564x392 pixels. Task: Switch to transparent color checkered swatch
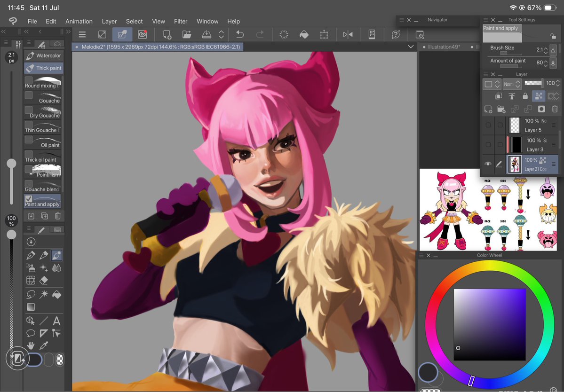click(x=60, y=359)
